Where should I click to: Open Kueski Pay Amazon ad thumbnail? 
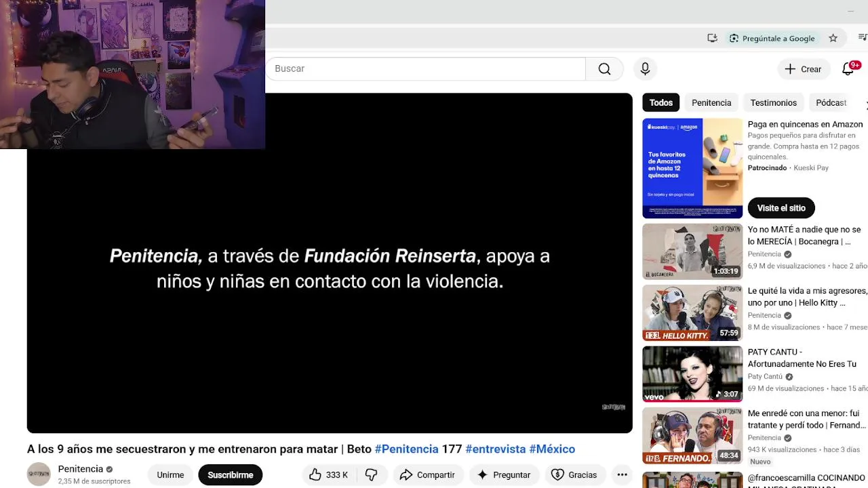coord(692,168)
